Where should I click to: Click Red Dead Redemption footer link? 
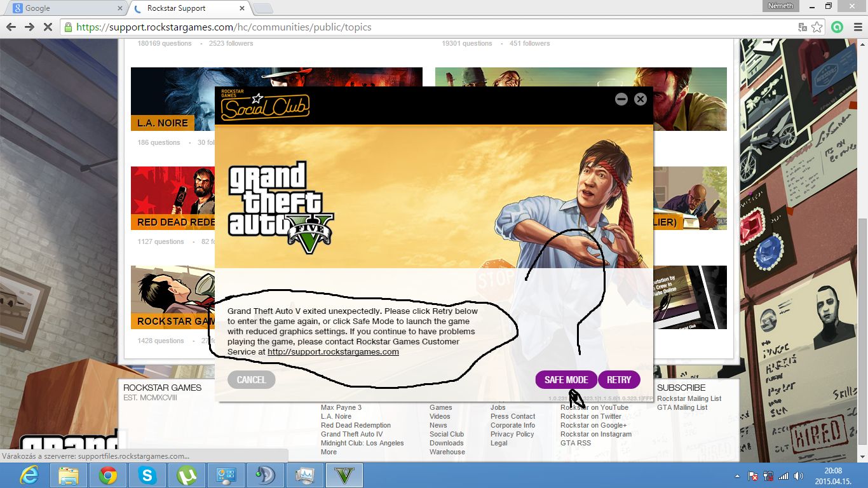[x=356, y=425]
